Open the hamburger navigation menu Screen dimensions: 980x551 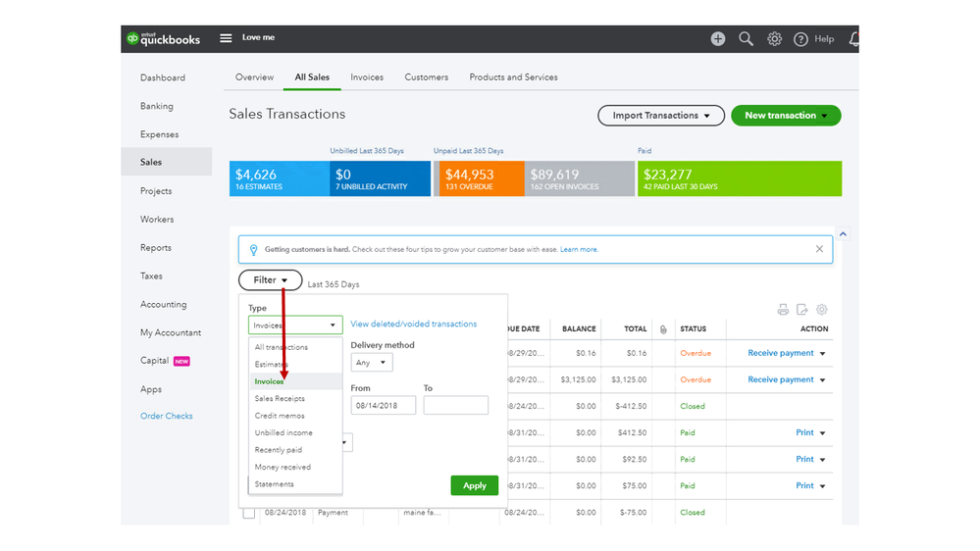click(x=226, y=38)
